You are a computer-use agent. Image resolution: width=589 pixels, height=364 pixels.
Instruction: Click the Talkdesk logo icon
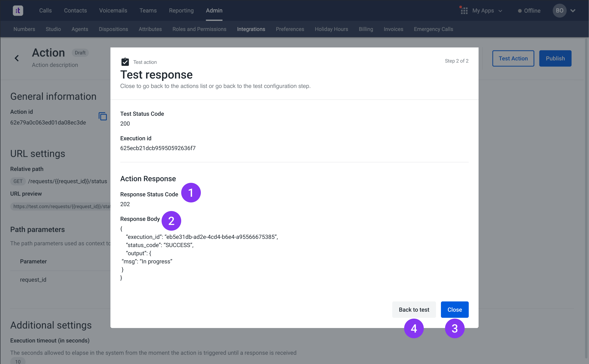[18, 11]
